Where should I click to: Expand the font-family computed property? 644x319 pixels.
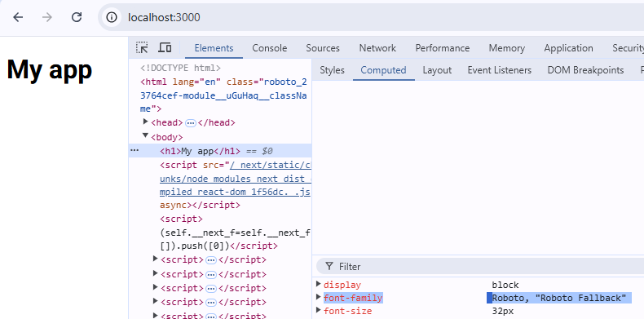[x=319, y=297]
